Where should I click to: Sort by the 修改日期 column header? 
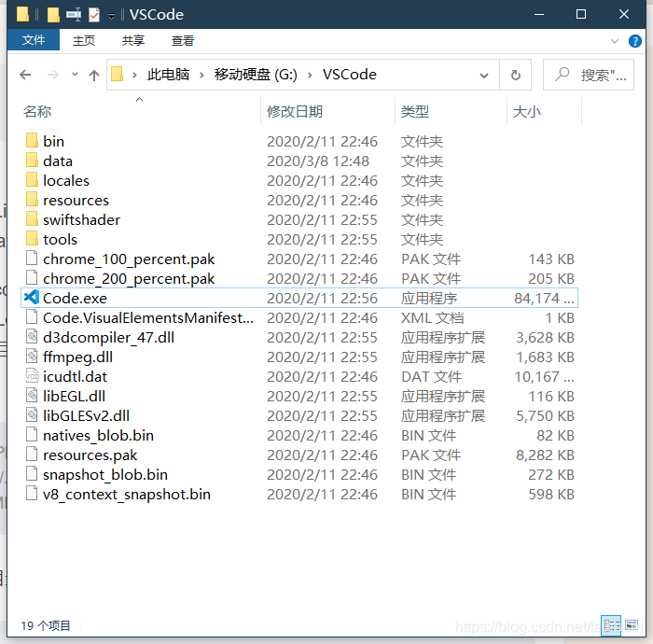click(x=327, y=111)
